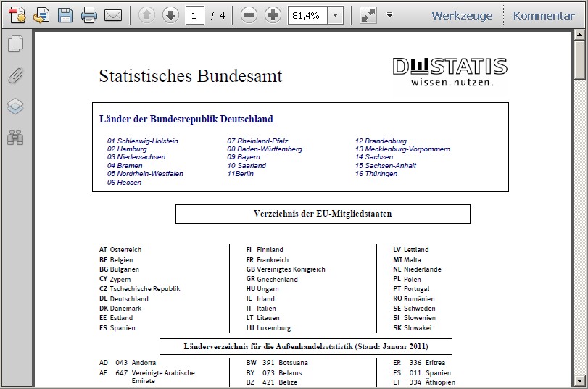
Task: Click 'GB Vereinigtes Königreich' row
Action: [x=286, y=269]
